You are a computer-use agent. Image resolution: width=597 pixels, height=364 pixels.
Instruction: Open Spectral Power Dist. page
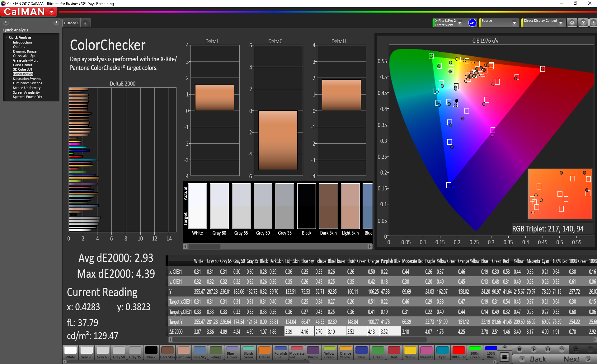coord(28,97)
